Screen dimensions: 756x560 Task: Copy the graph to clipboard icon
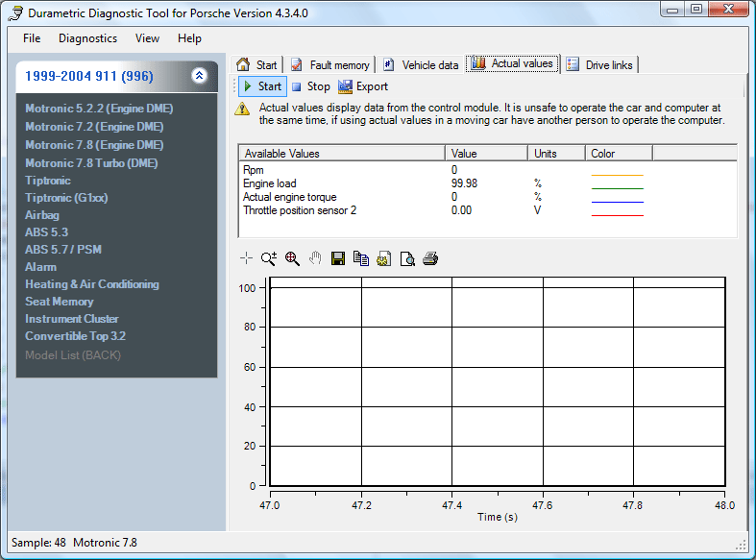[x=361, y=258]
